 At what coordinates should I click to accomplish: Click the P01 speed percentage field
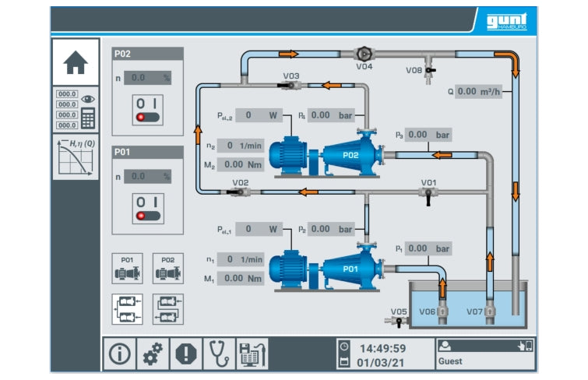(x=147, y=177)
